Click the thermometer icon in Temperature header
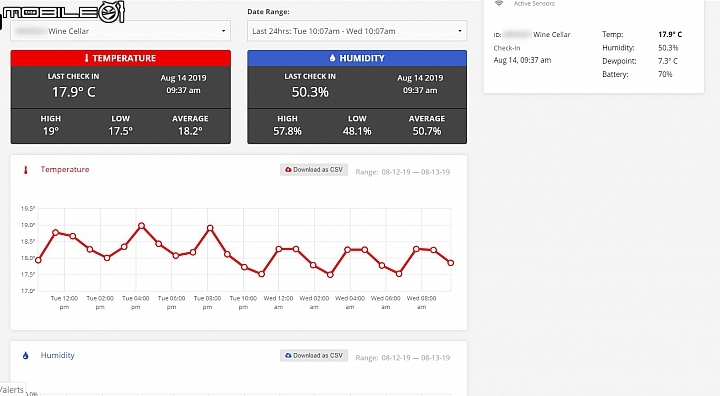The image size is (720, 396). pos(86,58)
